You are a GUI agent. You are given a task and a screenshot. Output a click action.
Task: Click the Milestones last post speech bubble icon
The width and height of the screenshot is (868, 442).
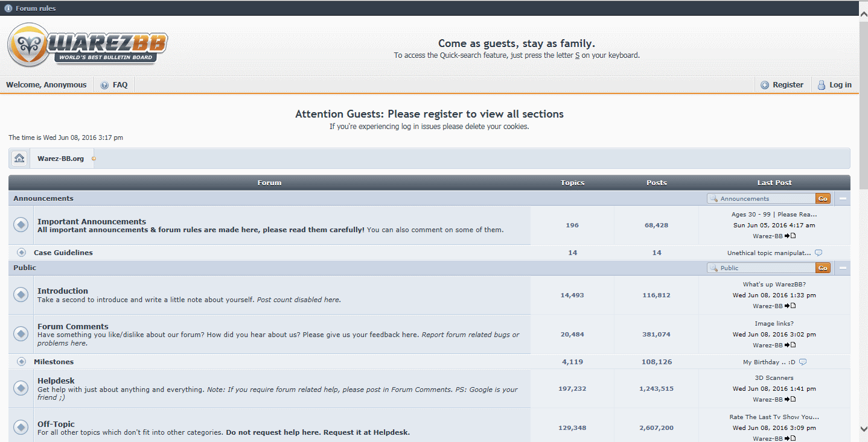pos(802,362)
